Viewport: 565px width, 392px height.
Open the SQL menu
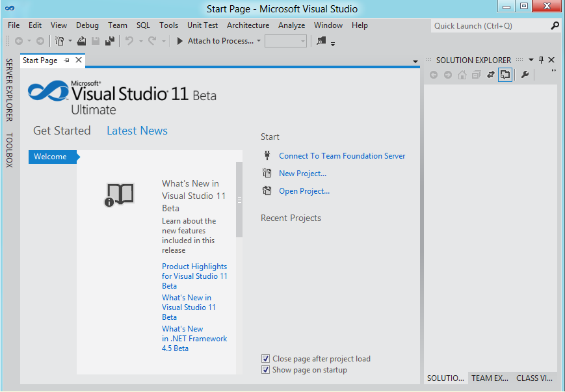[x=143, y=25]
